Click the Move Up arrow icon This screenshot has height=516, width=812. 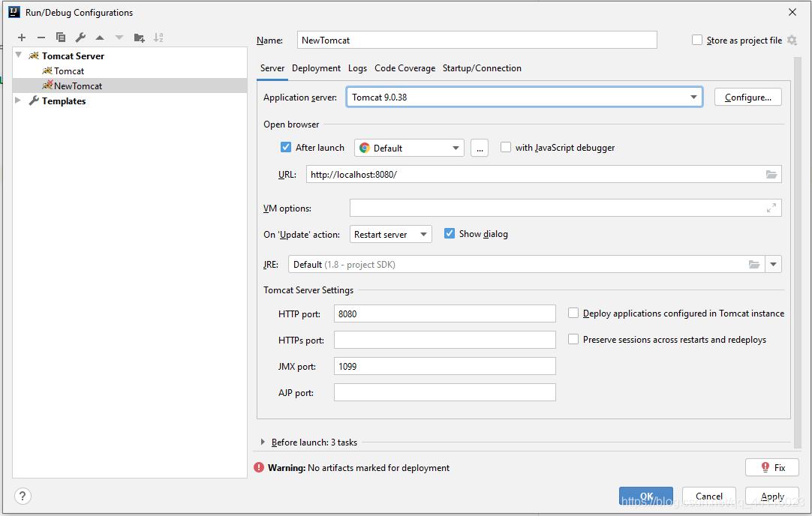point(100,37)
